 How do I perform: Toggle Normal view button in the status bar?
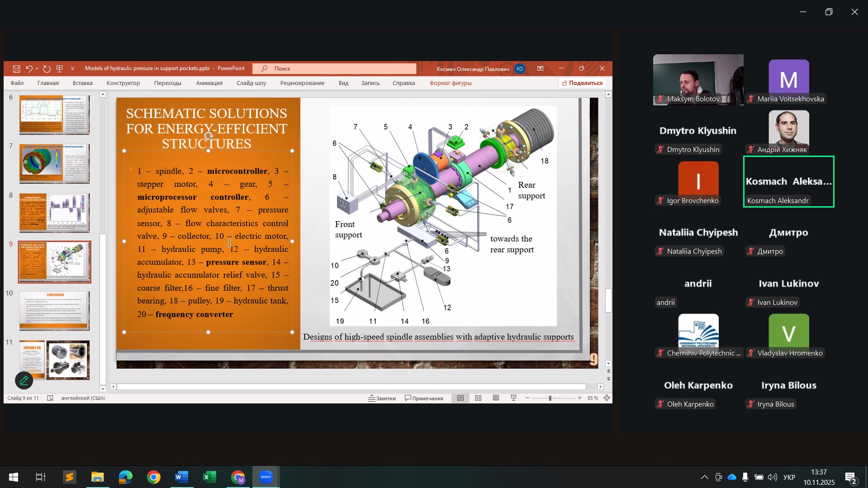click(x=460, y=398)
